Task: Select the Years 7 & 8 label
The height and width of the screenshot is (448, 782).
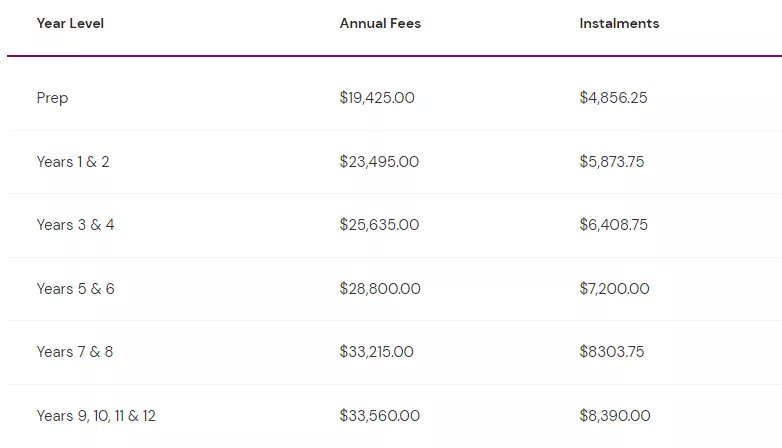Action: point(75,352)
